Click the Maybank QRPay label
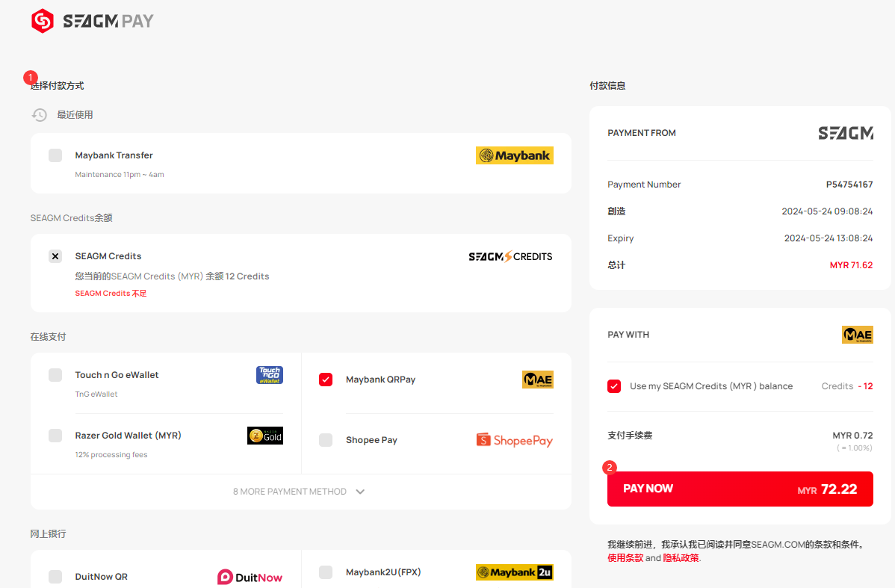The width and height of the screenshot is (895, 588). 381,380
